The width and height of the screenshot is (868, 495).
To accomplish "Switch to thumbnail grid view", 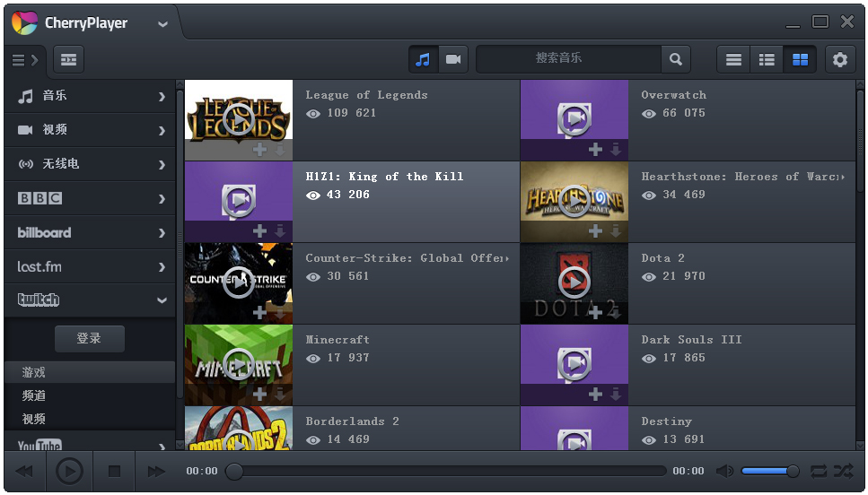I will click(800, 59).
